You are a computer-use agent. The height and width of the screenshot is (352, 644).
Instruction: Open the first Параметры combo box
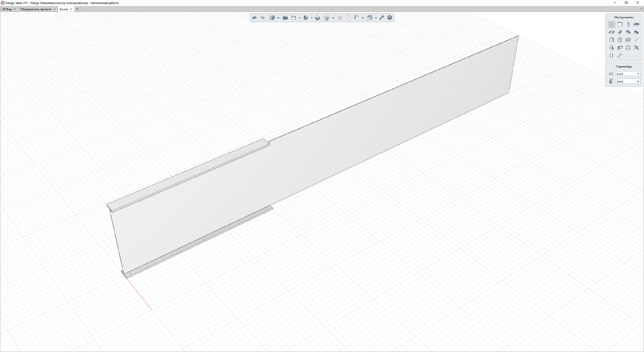coord(628,74)
